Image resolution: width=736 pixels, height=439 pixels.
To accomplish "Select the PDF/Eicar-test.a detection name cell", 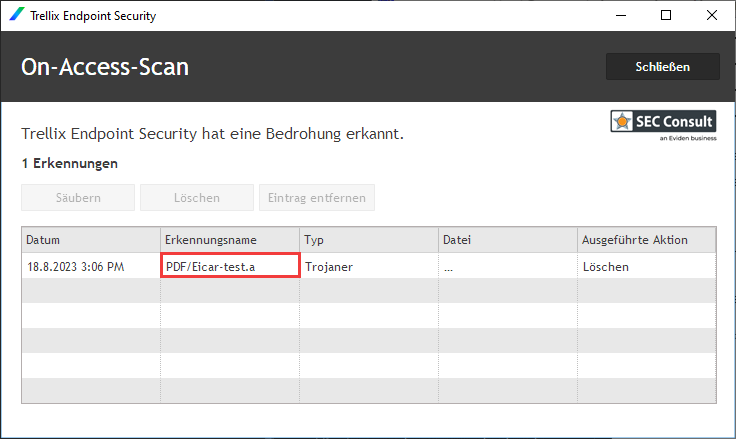I will [x=230, y=266].
